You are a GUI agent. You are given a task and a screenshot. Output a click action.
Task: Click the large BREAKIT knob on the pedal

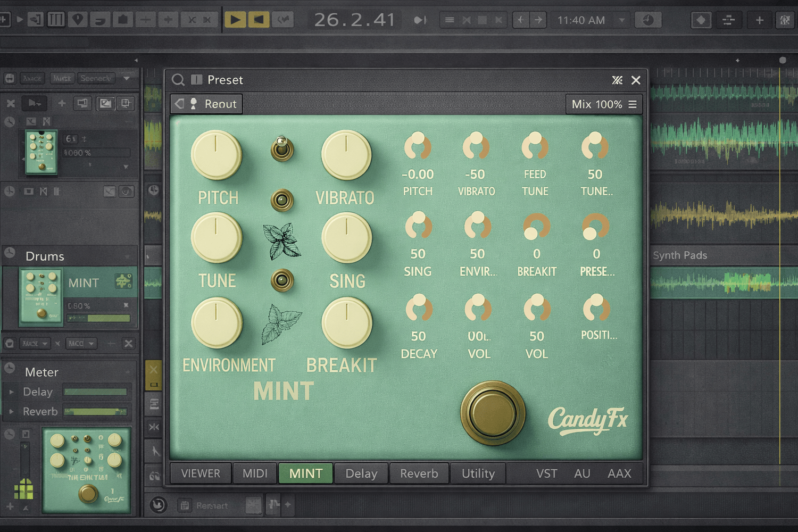[x=346, y=323]
